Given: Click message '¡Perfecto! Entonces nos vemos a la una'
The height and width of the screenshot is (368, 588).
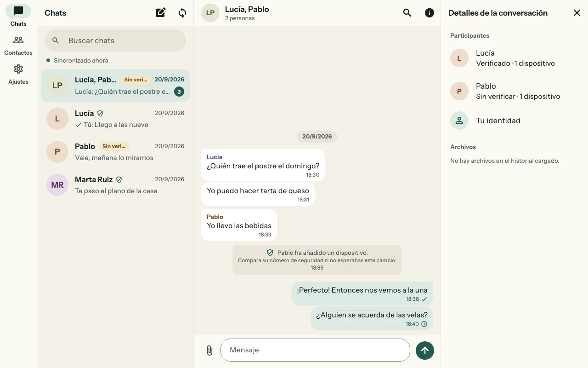Looking at the screenshot, I should 362,293.
